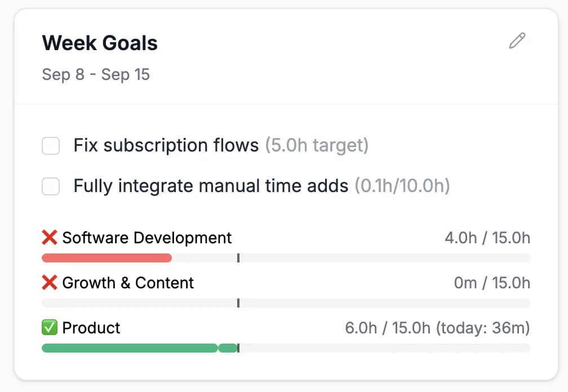Click the red X beside Growth & Content
The image size is (568, 392).
(50, 282)
